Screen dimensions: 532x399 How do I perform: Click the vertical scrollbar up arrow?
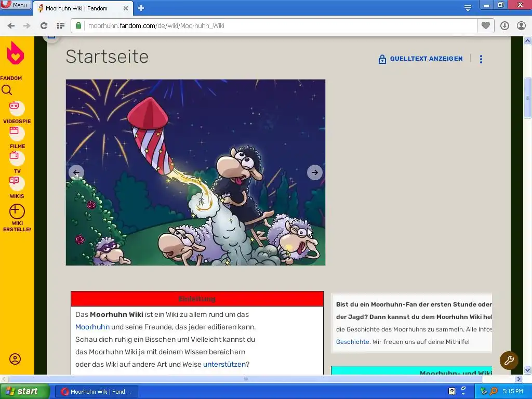(x=528, y=41)
